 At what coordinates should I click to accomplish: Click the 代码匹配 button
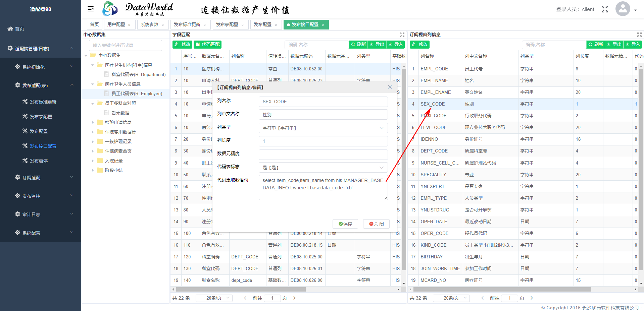pos(207,44)
